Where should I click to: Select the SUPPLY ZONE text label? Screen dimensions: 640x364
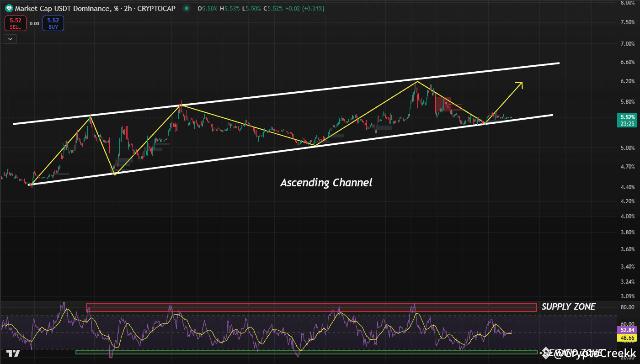coord(568,307)
